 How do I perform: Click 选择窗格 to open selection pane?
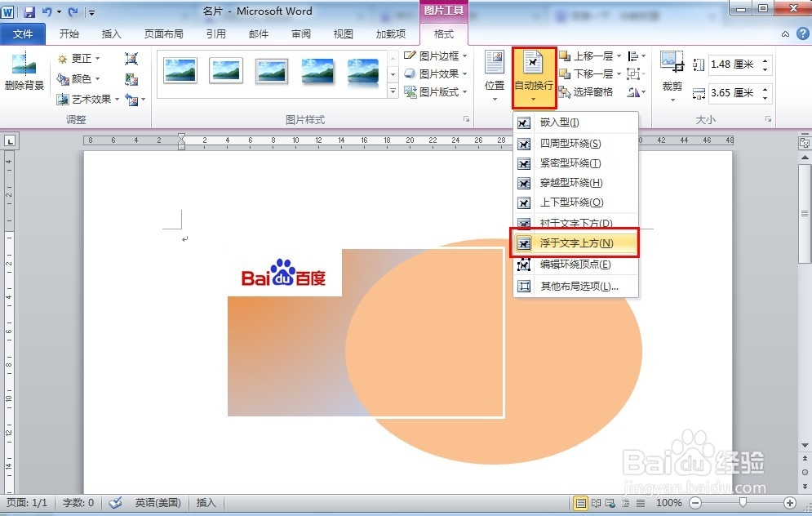592,91
